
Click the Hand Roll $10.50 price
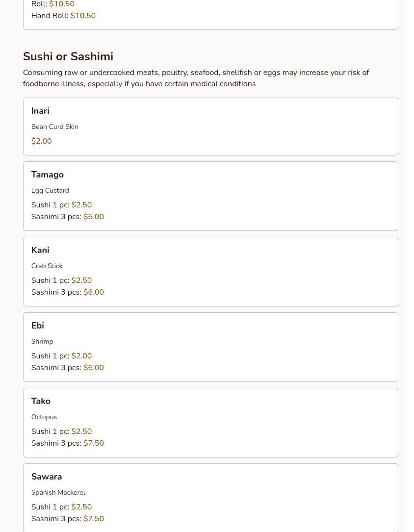tap(83, 16)
